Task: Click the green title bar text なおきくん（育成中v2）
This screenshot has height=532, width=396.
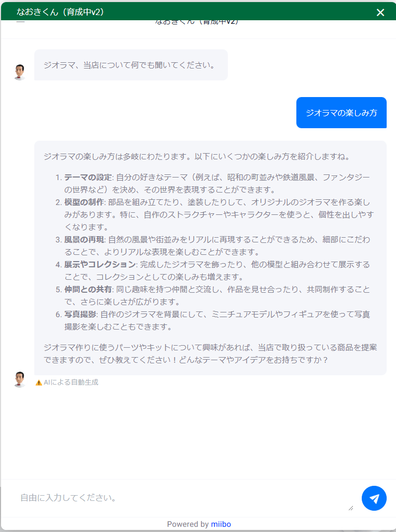Action: [60, 12]
